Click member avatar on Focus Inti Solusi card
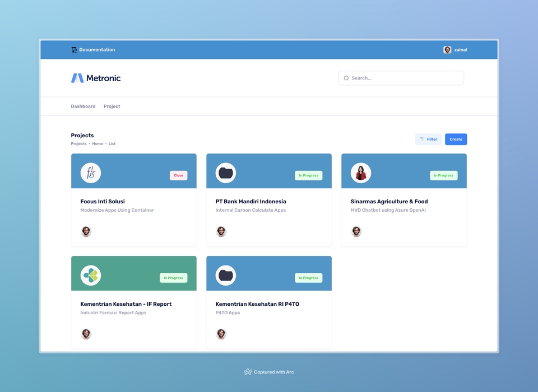The height and width of the screenshot is (392, 538). [86, 231]
